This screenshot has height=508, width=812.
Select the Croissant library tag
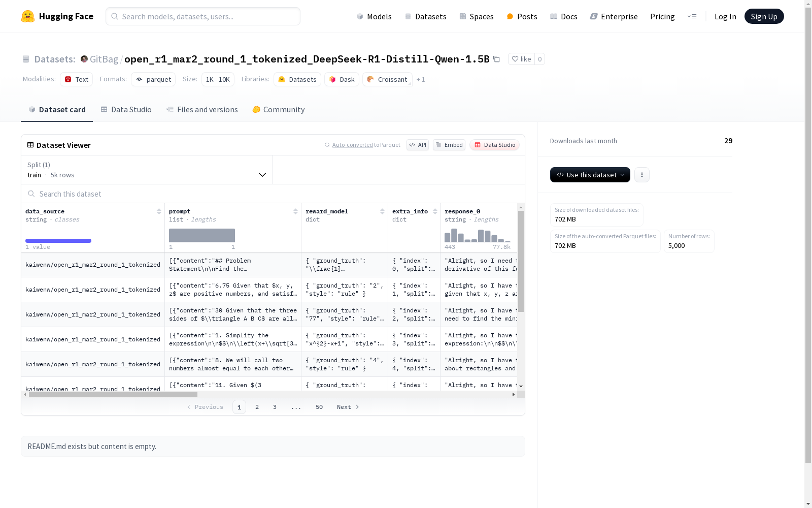[x=387, y=79]
